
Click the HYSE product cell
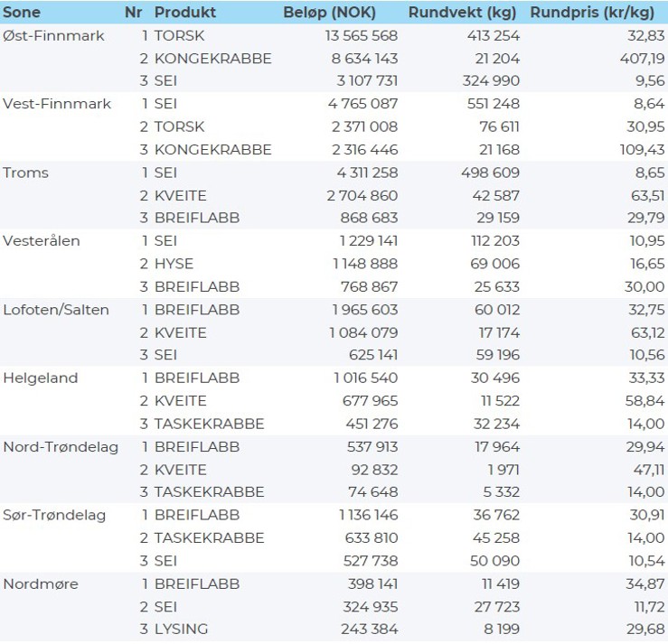pos(174,264)
